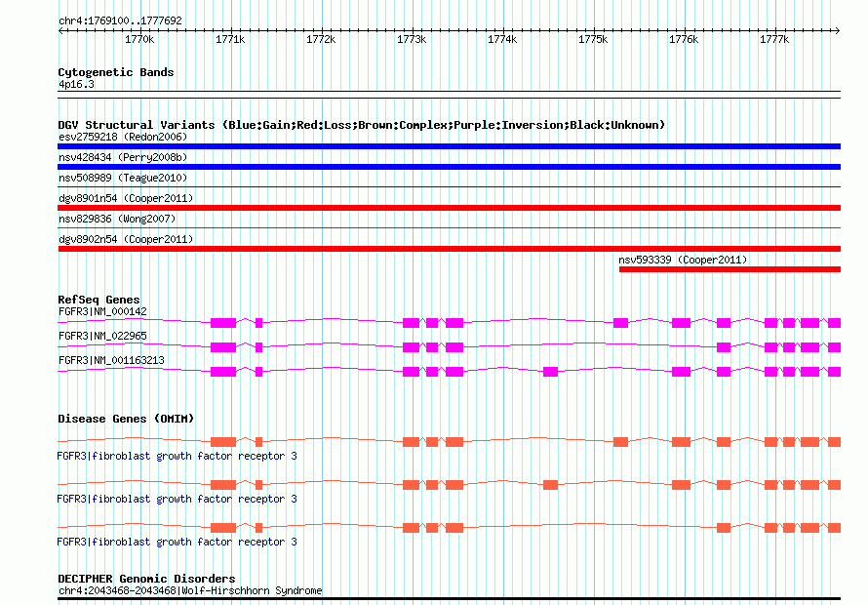Click the FGFR3|NM_001163213 transcript label
The image size is (868, 605).
111,360
